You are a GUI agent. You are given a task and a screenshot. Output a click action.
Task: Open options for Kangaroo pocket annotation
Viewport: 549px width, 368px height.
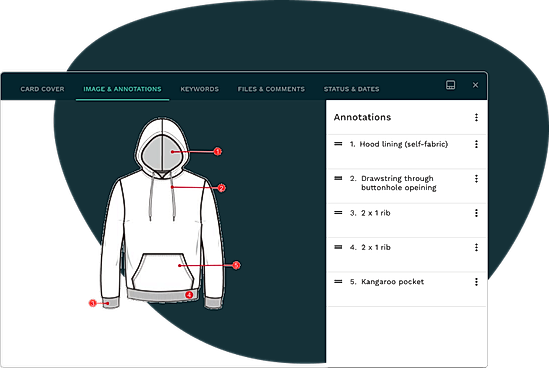[x=476, y=282]
